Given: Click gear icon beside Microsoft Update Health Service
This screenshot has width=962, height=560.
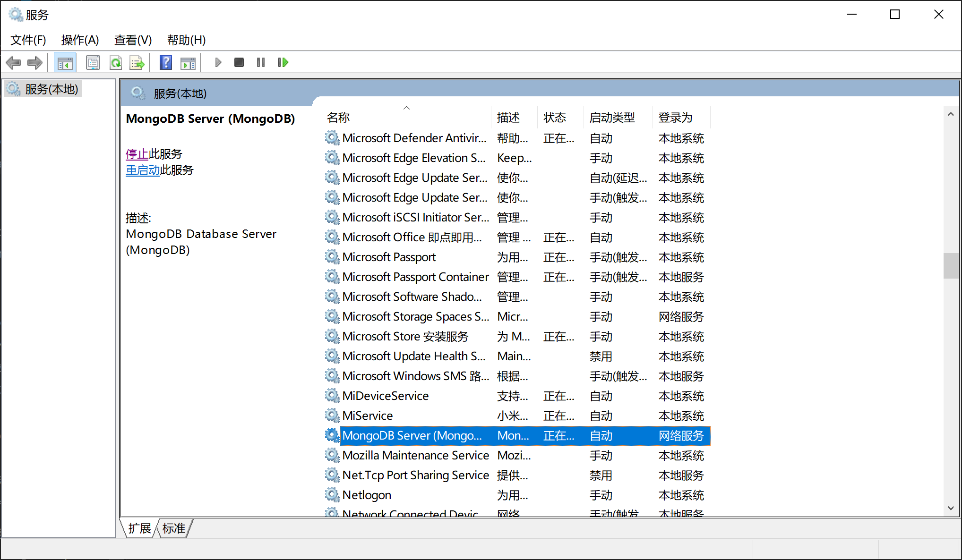Looking at the screenshot, I should (332, 356).
